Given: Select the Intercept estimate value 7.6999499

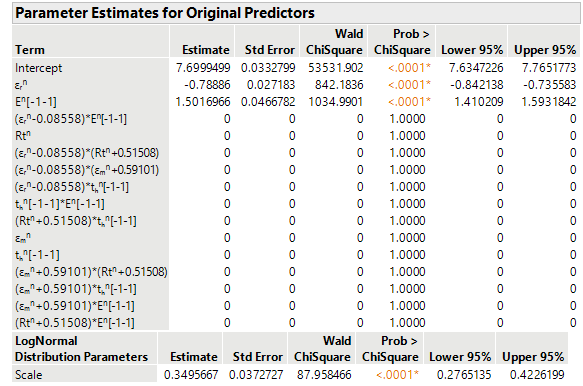Looking at the screenshot, I should (x=203, y=68).
